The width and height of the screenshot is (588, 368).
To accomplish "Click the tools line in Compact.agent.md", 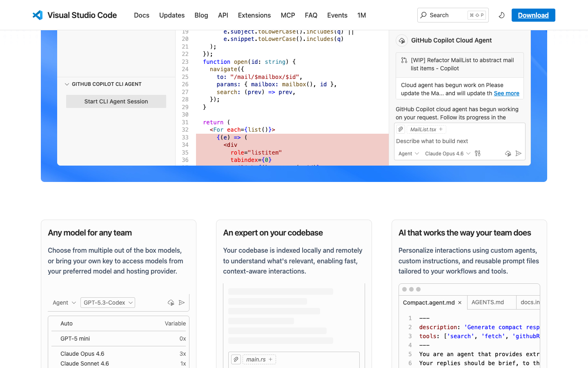I will pos(479,336).
